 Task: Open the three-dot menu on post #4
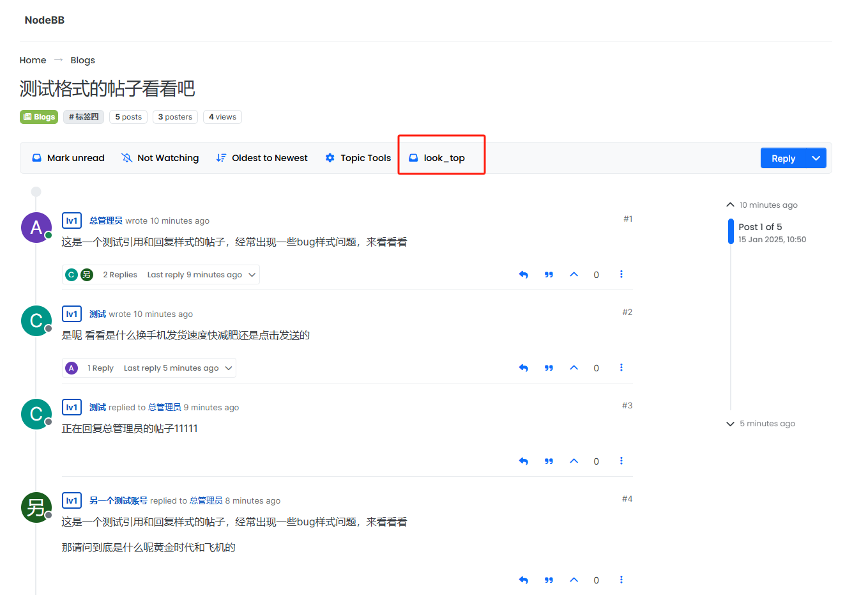(x=621, y=580)
